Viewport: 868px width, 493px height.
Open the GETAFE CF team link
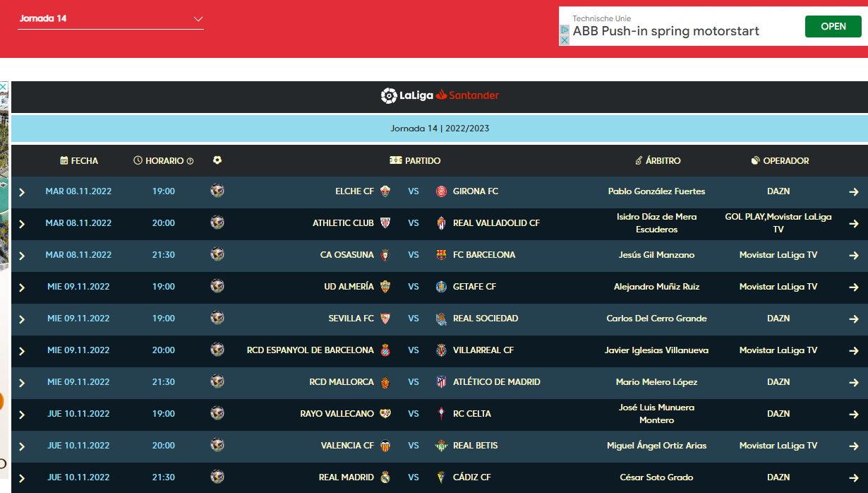(474, 287)
